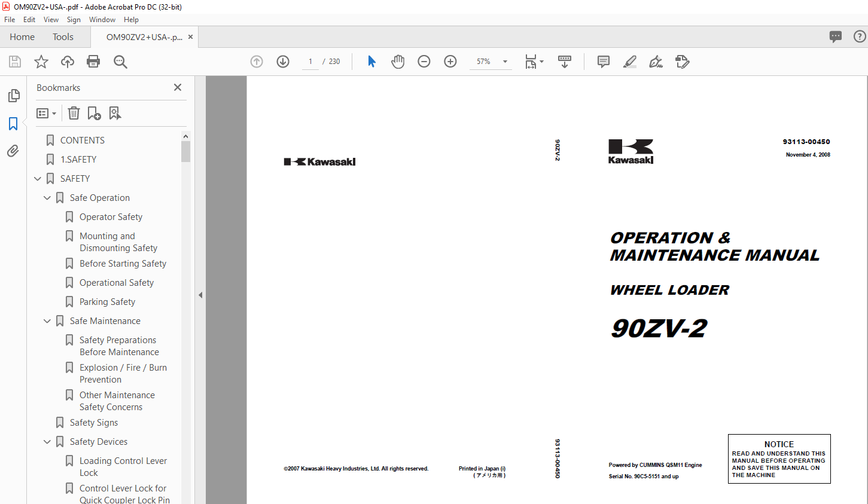Viewport: 868px width, 504px height.
Task: Jump to Explosion / Fire / Burn Prevention bookmark
Action: pyautogui.click(x=123, y=374)
